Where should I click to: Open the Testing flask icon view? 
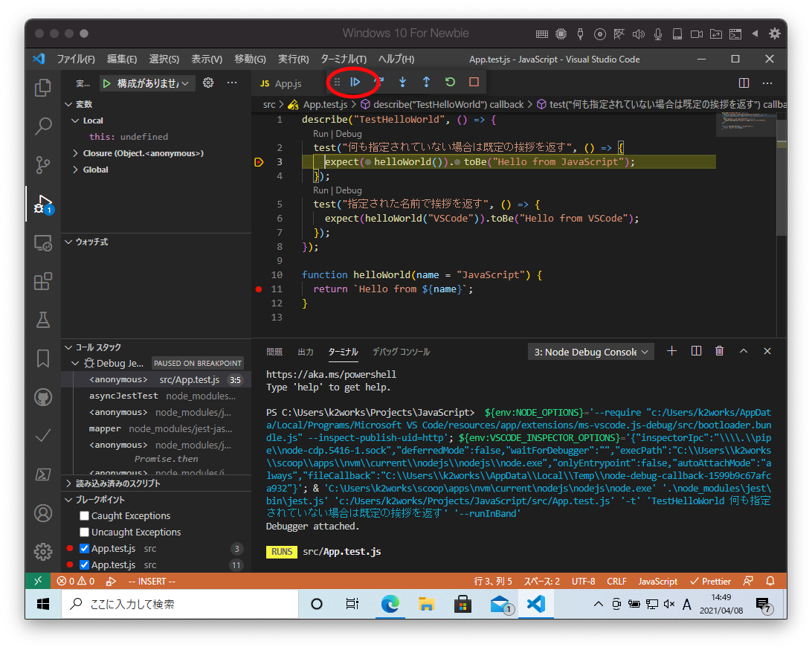(x=43, y=320)
